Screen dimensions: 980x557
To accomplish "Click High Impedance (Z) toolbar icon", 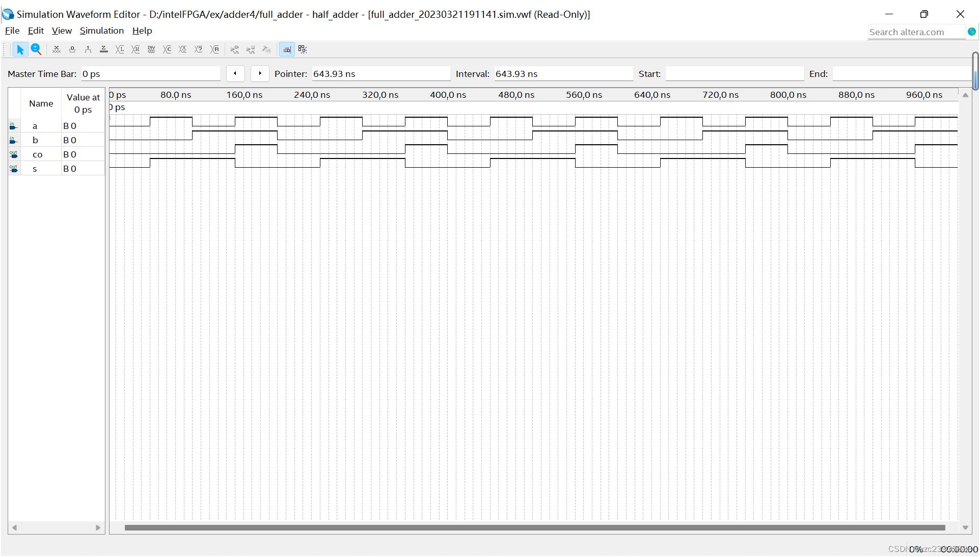I will pyautogui.click(x=104, y=49).
